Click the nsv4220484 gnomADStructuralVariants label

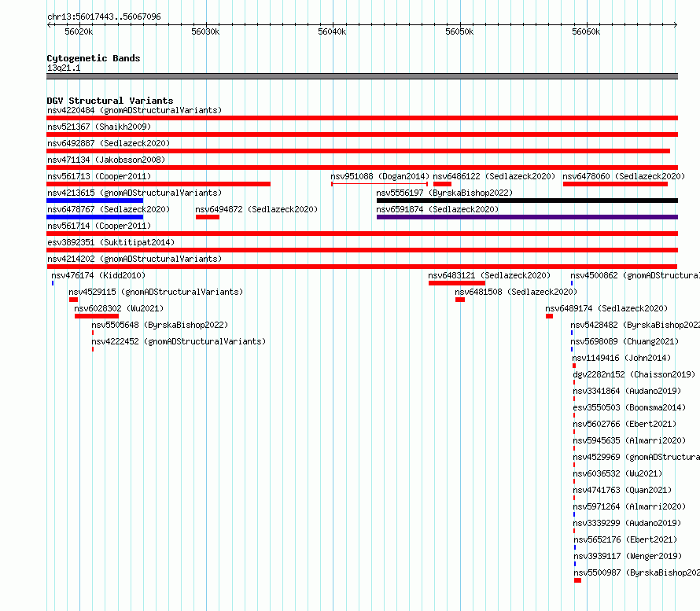pyautogui.click(x=134, y=110)
